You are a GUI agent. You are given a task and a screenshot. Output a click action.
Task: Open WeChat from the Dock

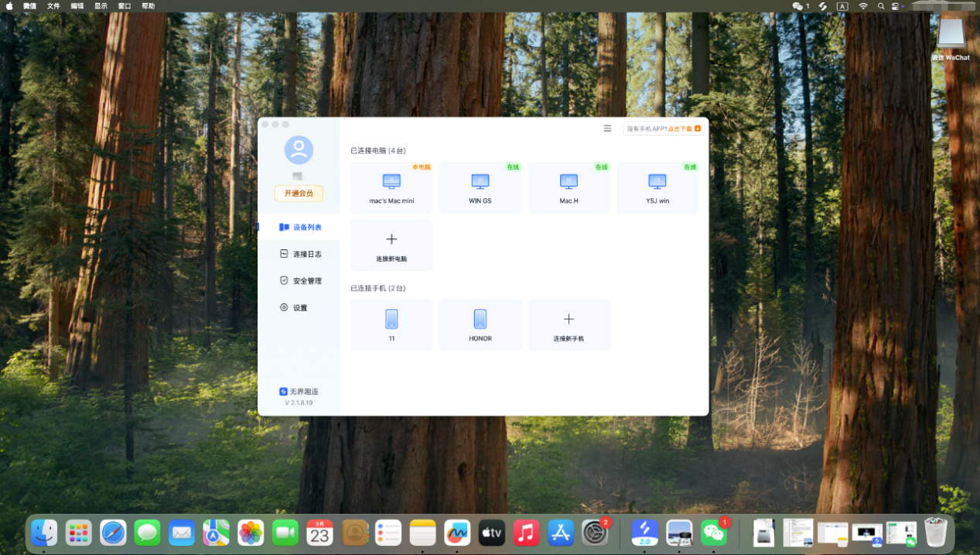[712, 533]
